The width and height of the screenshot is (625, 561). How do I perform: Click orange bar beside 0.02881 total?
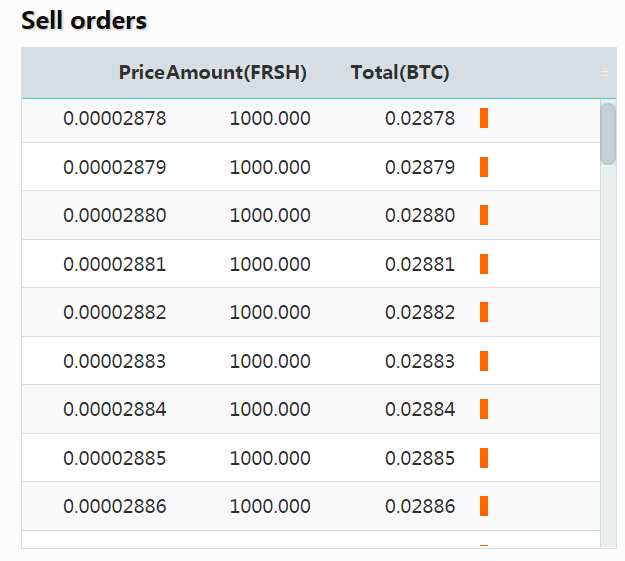click(x=484, y=264)
